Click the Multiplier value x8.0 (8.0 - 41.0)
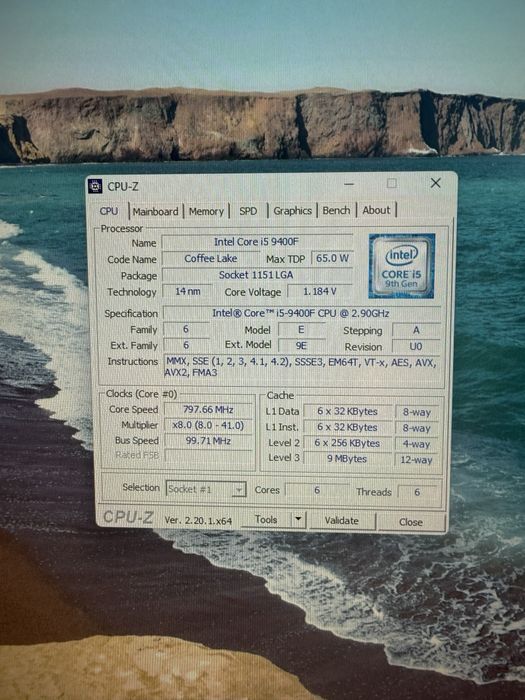525x700 pixels. point(208,425)
